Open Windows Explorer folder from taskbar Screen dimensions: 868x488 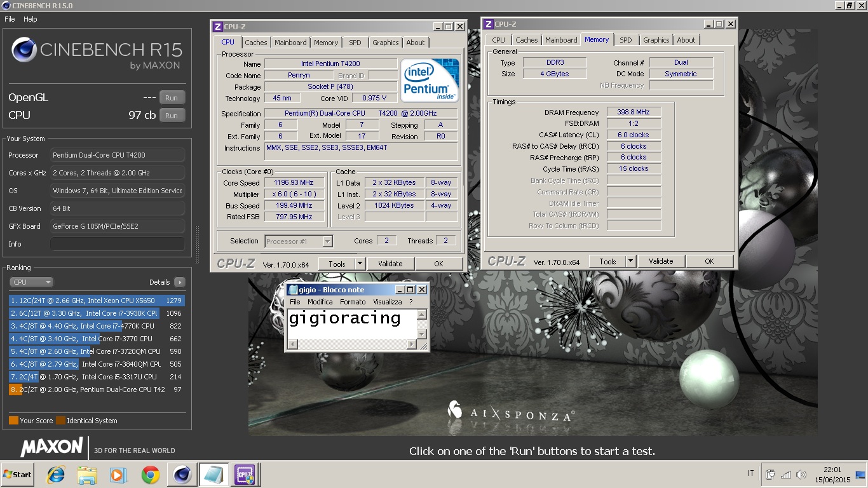click(86, 475)
